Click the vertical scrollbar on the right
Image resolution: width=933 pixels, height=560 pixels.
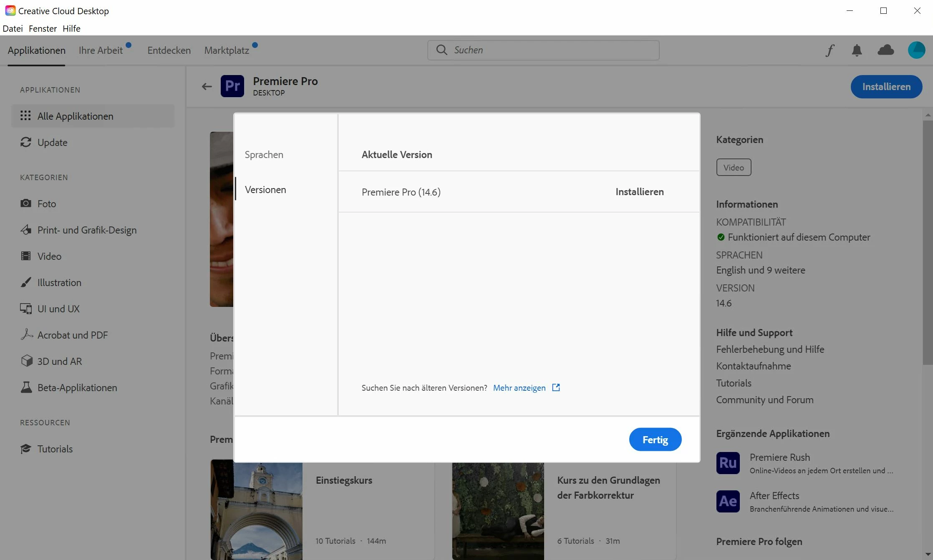coord(928,242)
